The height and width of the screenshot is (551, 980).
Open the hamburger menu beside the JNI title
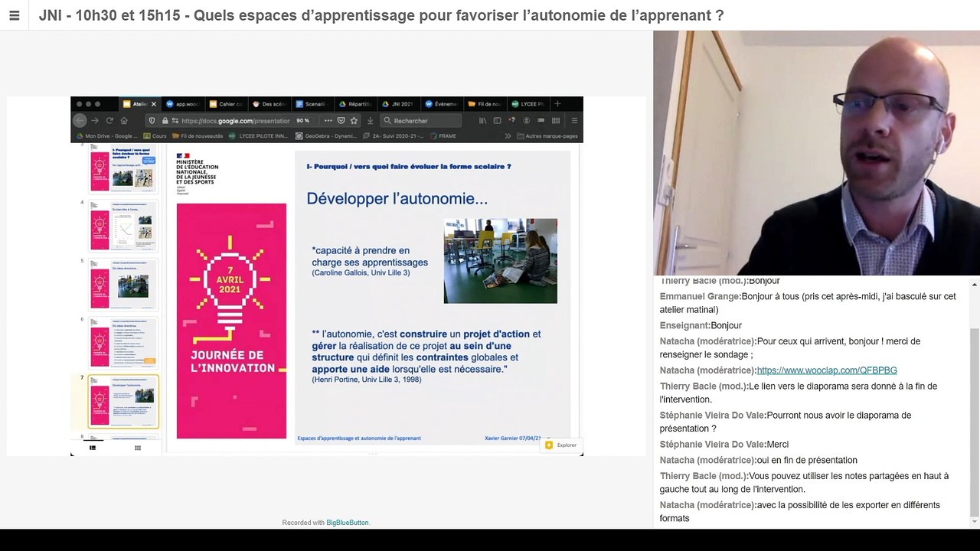pos(14,15)
